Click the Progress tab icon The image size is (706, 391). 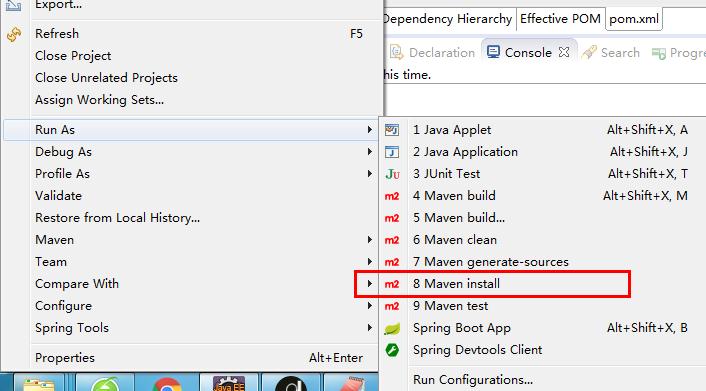click(x=659, y=54)
